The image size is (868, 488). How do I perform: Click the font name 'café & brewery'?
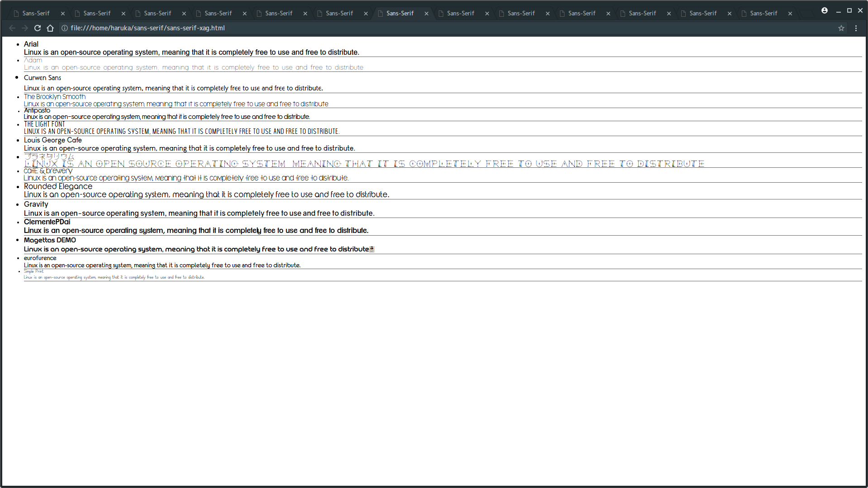[48, 171]
